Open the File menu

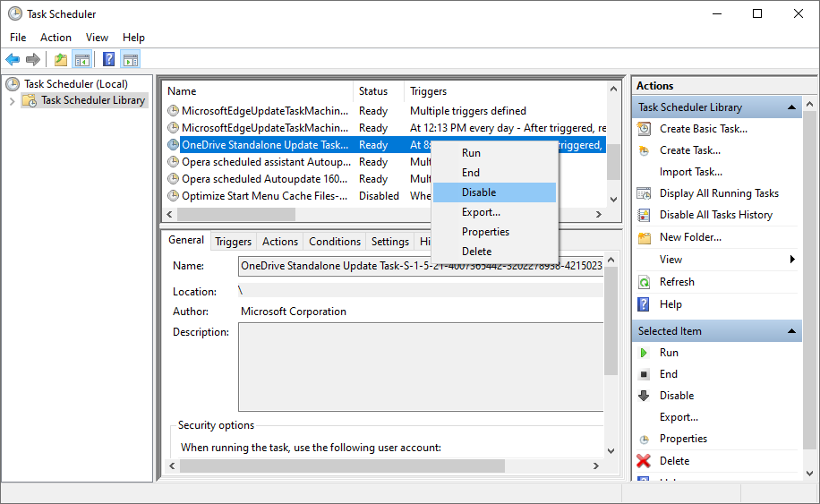tap(18, 38)
